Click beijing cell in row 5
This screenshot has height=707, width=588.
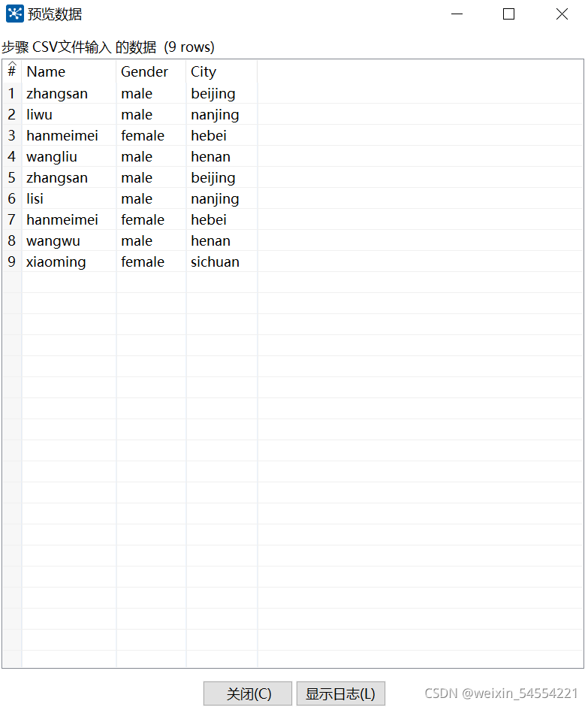point(222,177)
